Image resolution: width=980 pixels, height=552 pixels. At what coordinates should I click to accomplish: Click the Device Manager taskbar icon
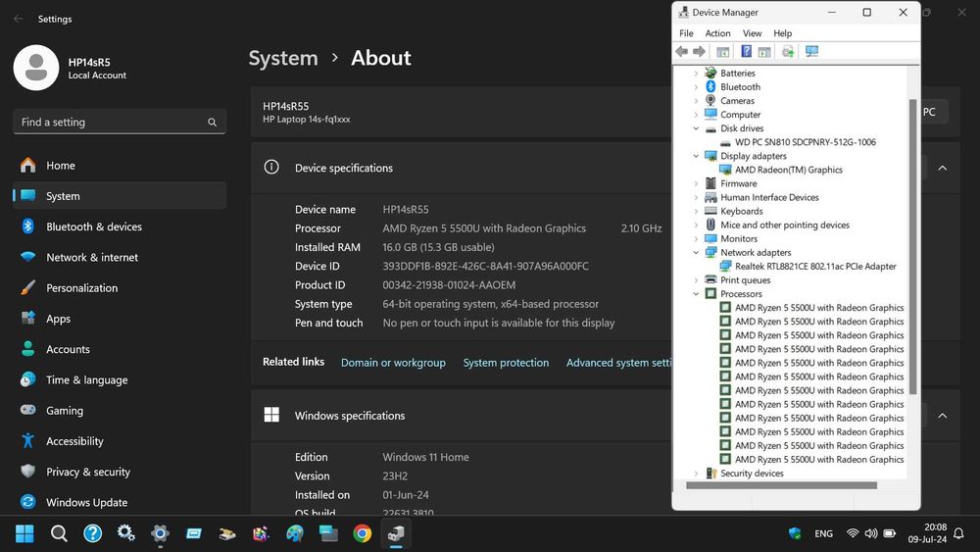[396, 533]
